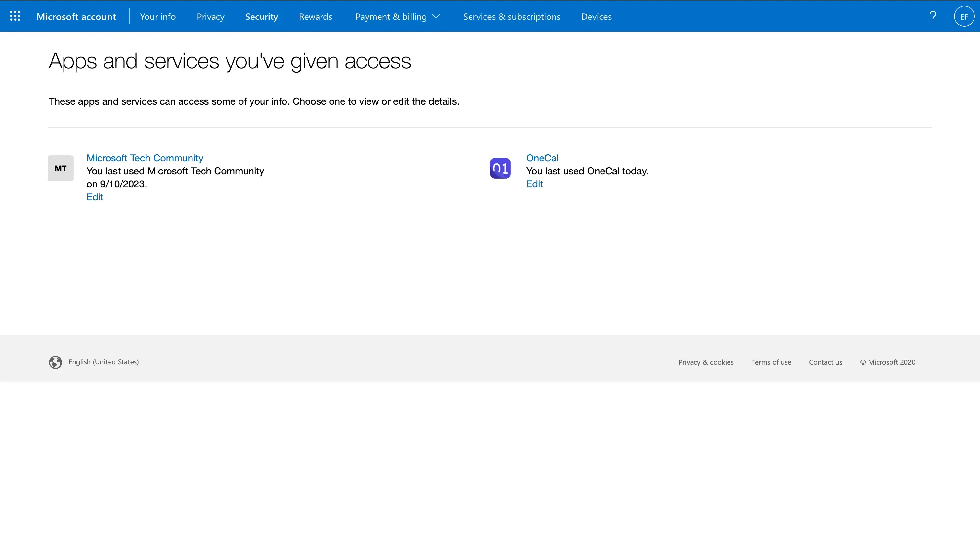Click the help question mark icon
The height and width of the screenshot is (557, 980).
(x=933, y=16)
